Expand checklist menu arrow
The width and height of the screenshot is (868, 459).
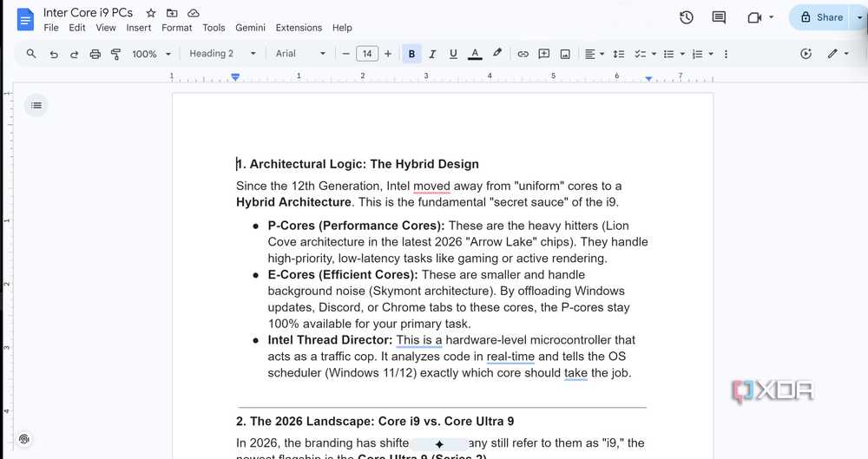tap(654, 54)
